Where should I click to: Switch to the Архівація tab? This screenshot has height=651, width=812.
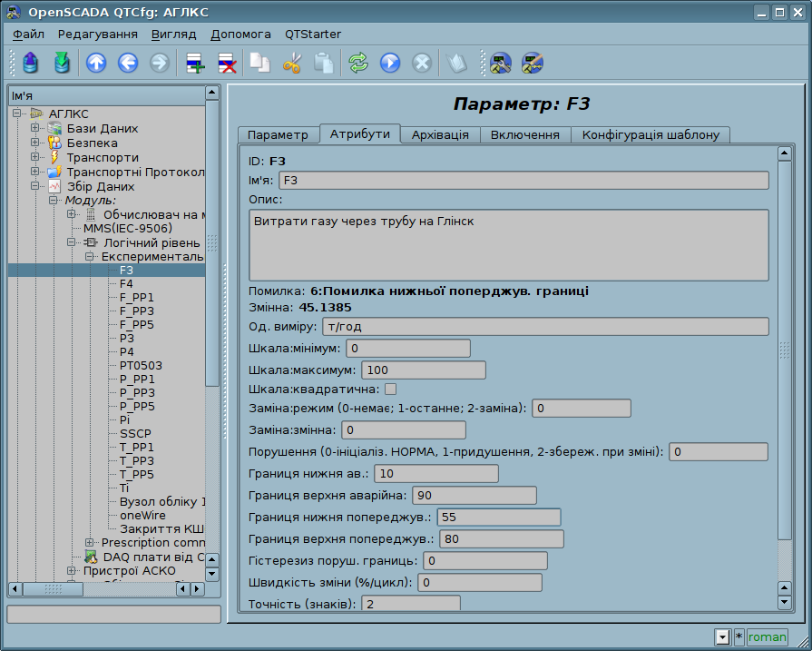(440, 134)
